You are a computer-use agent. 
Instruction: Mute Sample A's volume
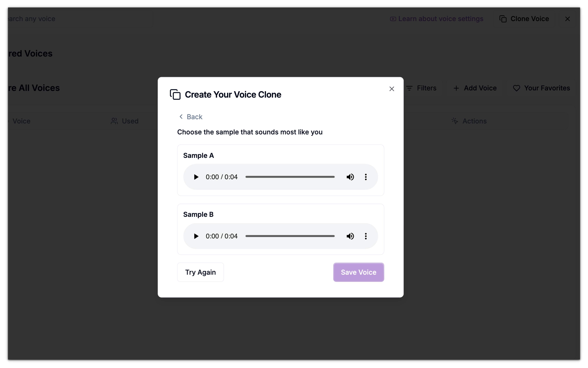click(350, 177)
